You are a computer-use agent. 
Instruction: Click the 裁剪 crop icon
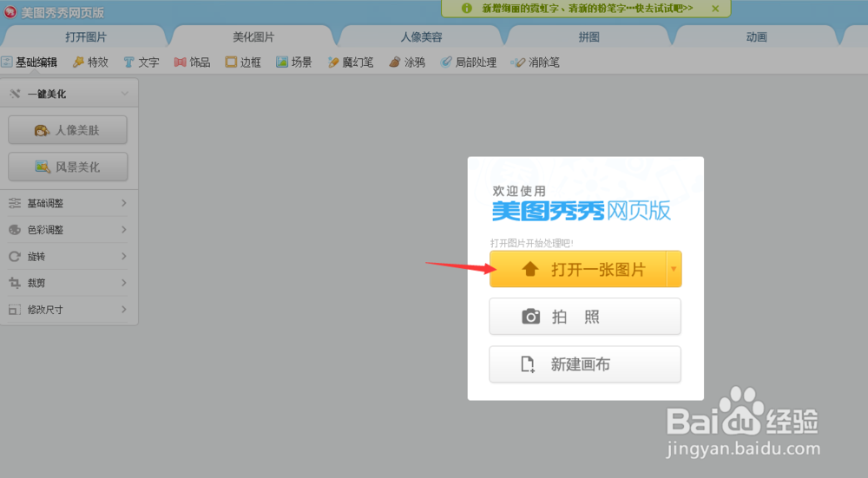(x=15, y=283)
